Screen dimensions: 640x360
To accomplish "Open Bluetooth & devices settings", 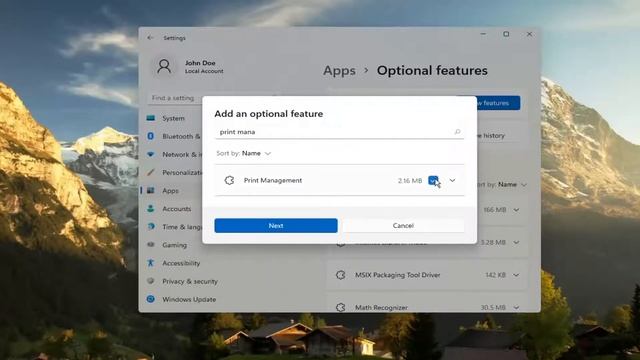I will click(181, 136).
